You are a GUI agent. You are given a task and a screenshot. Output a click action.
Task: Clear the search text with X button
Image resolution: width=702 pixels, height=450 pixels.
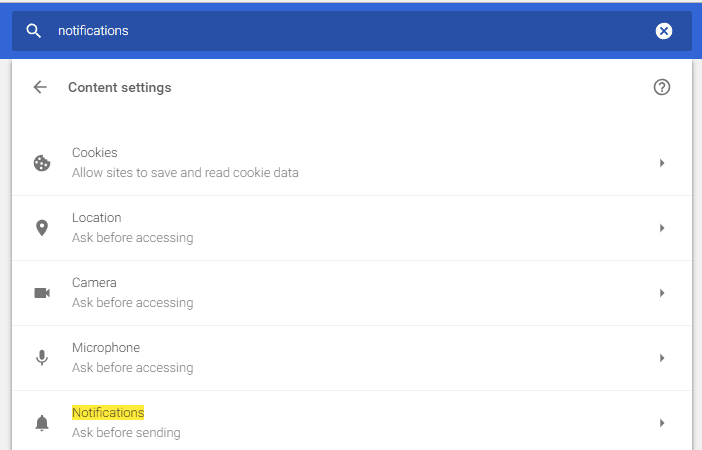(664, 31)
